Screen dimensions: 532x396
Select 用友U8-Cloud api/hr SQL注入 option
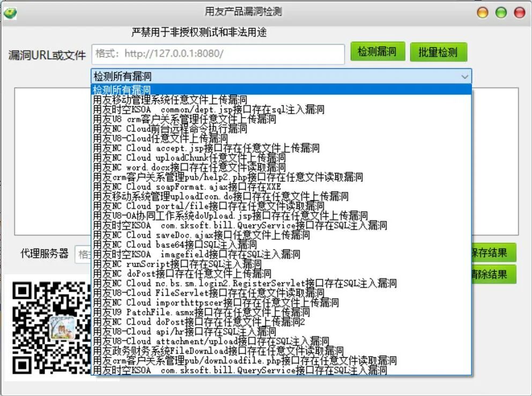(281, 332)
